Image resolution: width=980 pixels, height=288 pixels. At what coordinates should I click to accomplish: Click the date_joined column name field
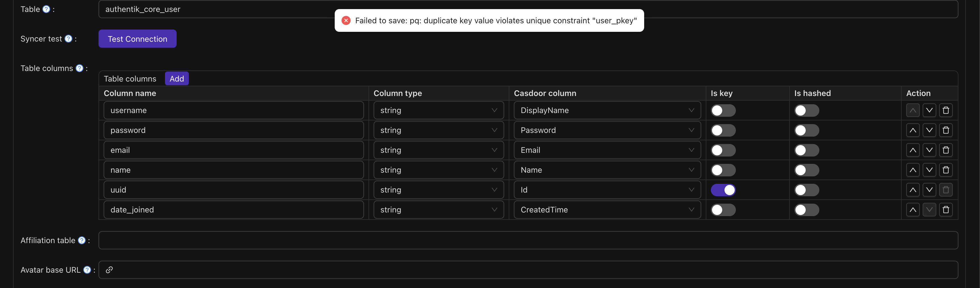(234, 210)
